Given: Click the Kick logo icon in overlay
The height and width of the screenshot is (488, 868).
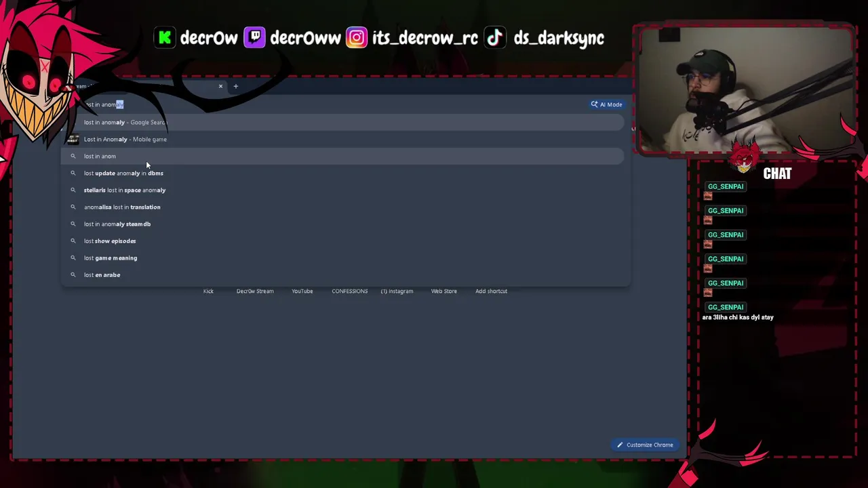Looking at the screenshot, I should coord(165,38).
